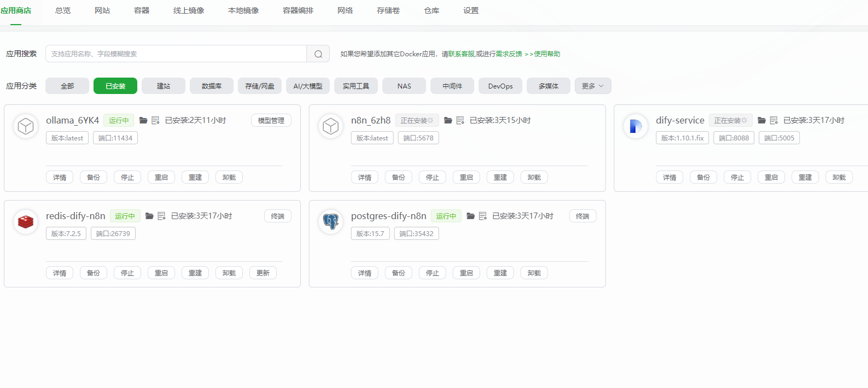
Task: Select the 应用商店 tab
Action: click(x=16, y=10)
